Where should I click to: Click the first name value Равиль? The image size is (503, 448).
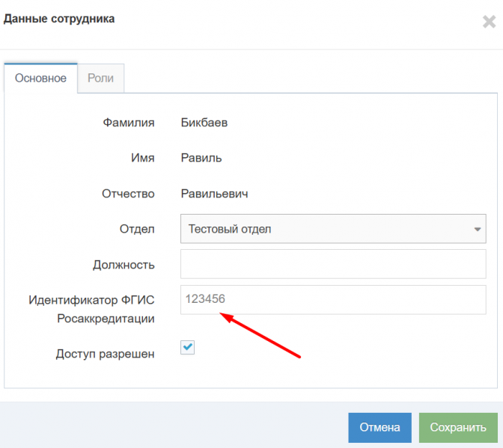coord(201,158)
